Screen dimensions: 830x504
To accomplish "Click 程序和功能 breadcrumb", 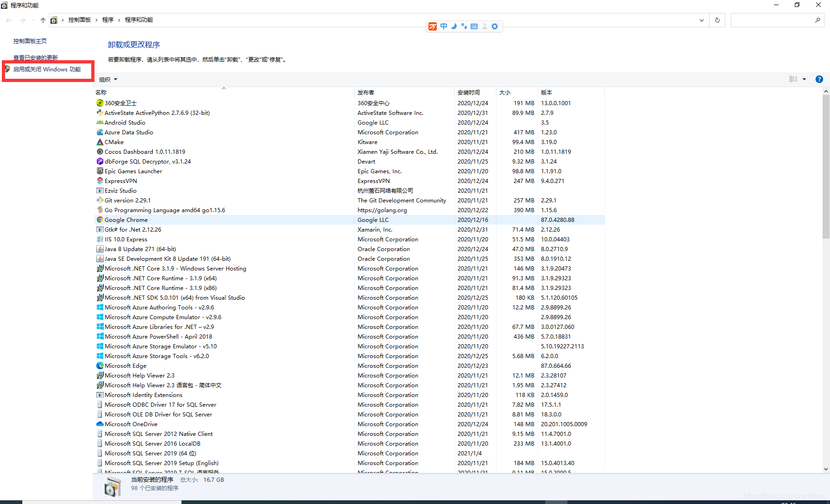I will 139,20.
